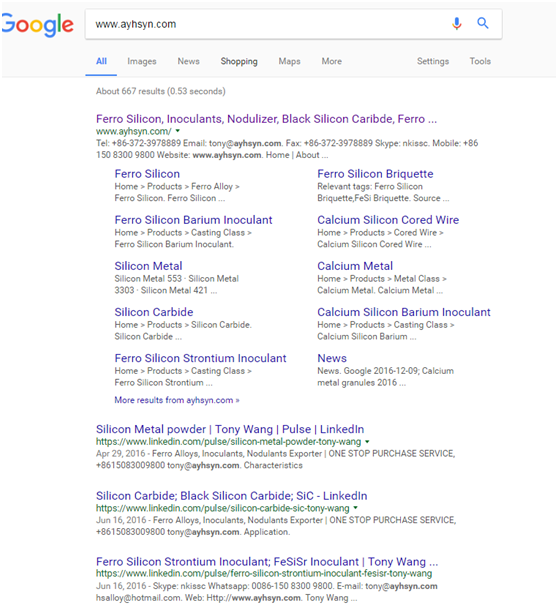The width and height of the screenshot is (558, 610).
Task: Open dropdown arrow beside silicon-metal-powder LinkedIn URL
Action: [x=367, y=442]
